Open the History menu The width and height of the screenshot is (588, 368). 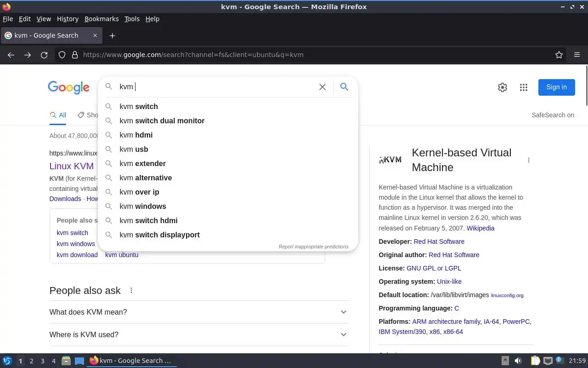(68, 19)
